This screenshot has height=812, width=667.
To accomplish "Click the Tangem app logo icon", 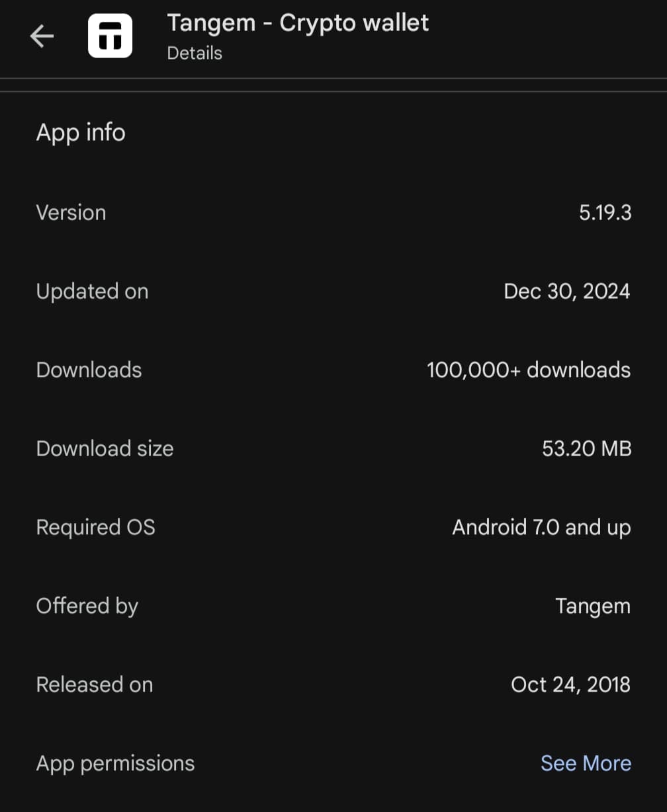I will point(110,36).
